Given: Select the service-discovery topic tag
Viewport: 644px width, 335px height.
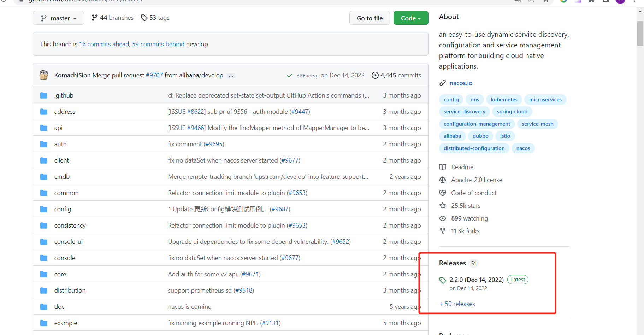Looking at the screenshot, I should tap(465, 112).
